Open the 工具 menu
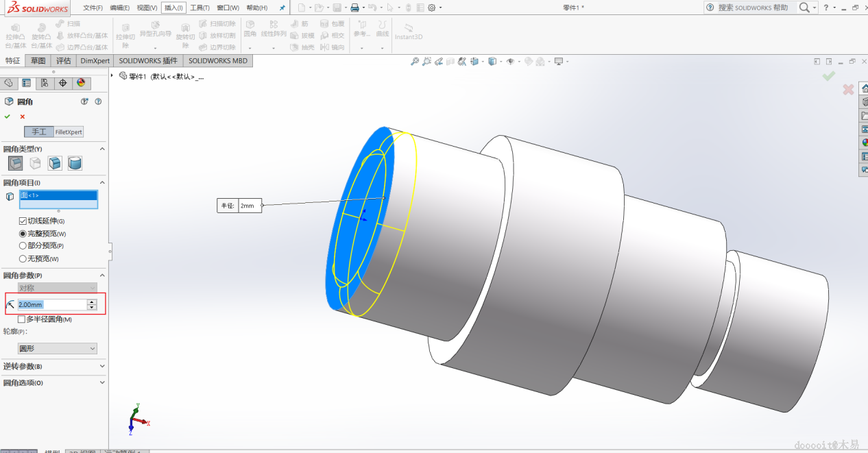Image resolution: width=868 pixels, height=453 pixels. click(x=200, y=8)
